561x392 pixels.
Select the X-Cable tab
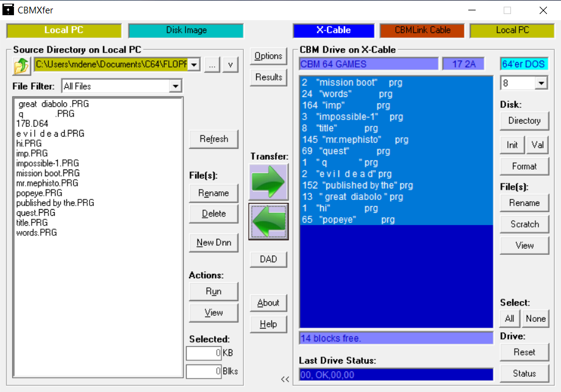[x=333, y=30]
